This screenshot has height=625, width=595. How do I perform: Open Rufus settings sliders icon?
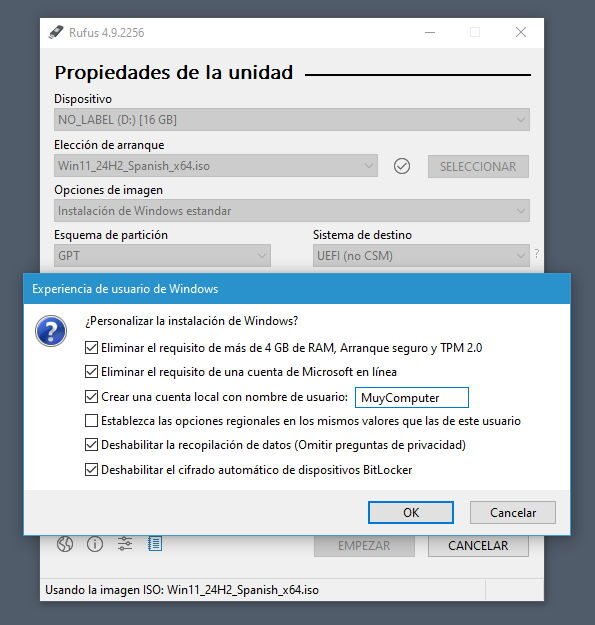(125, 544)
